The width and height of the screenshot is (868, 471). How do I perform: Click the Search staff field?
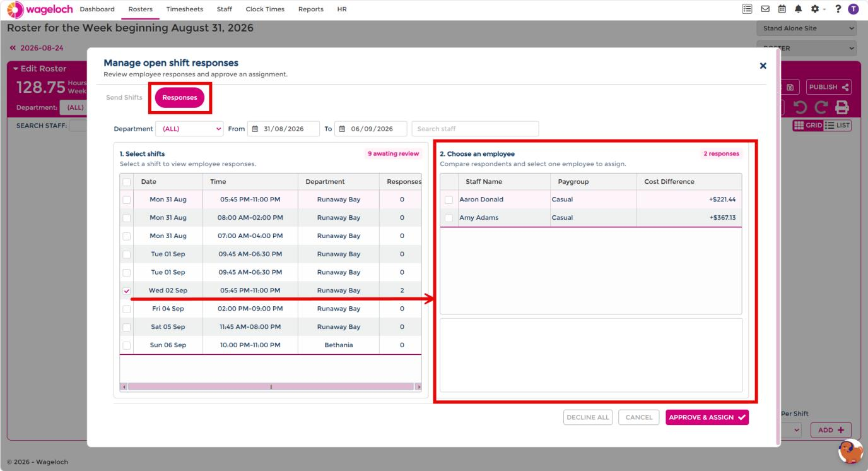(475, 129)
